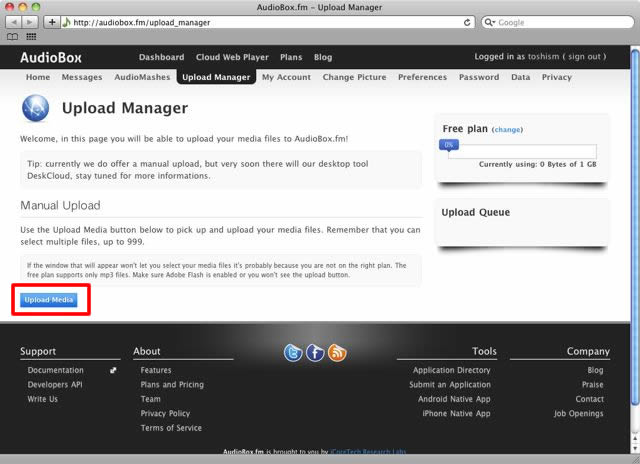
Task: Click the Upload Media button
Action: (x=49, y=300)
